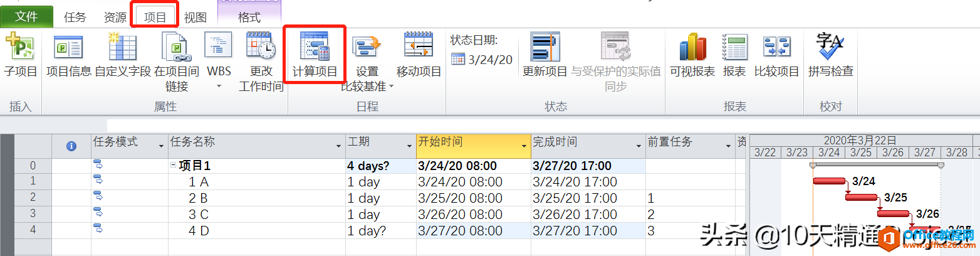Click 比较项目 compare projects
Screen dimensions: 980x256
click(x=777, y=56)
